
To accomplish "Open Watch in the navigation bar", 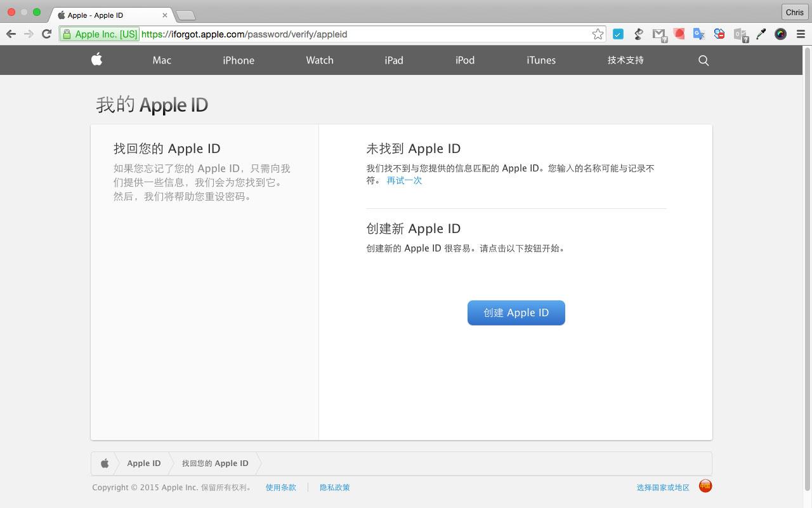I will (320, 60).
